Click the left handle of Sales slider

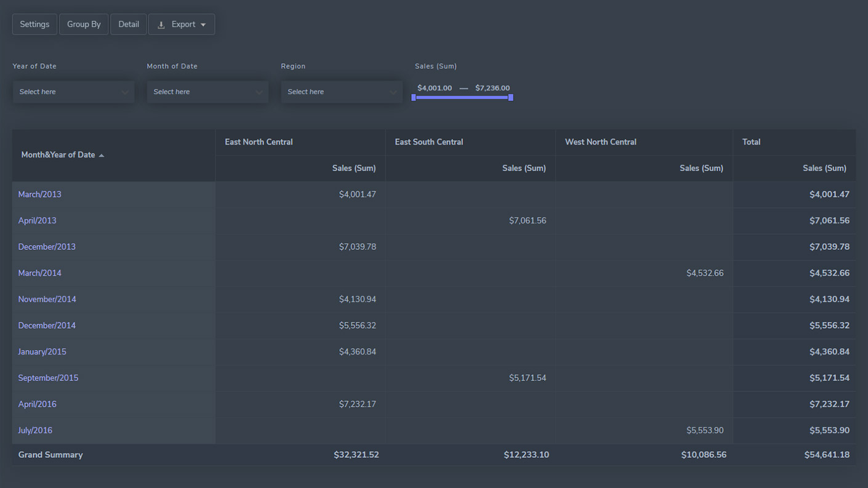(x=414, y=97)
